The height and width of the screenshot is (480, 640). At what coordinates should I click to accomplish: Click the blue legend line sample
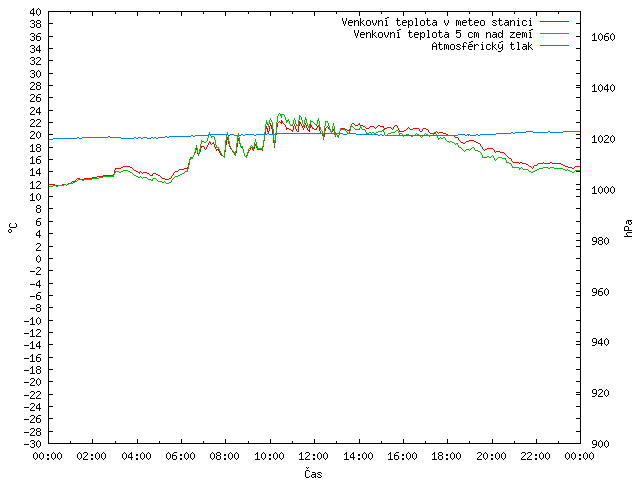[x=554, y=46]
